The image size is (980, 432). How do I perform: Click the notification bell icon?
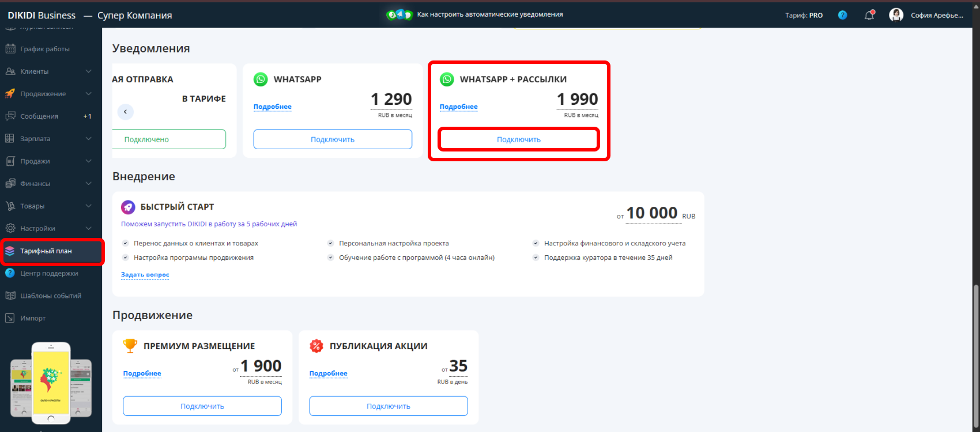[869, 16]
